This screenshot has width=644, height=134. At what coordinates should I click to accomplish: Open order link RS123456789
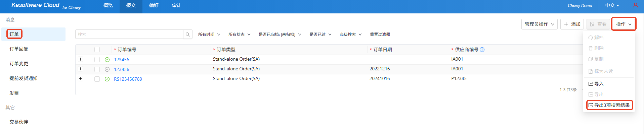[x=128, y=79]
